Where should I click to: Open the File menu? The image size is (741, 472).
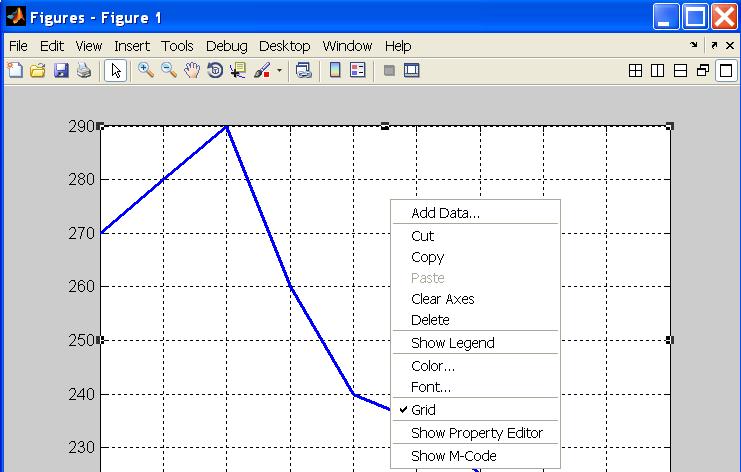click(x=18, y=46)
